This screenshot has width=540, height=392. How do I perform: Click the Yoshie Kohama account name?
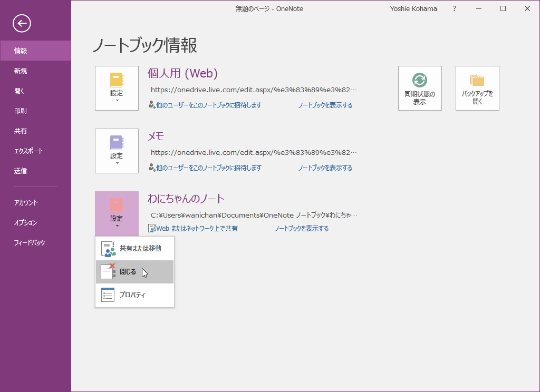pos(413,9)
